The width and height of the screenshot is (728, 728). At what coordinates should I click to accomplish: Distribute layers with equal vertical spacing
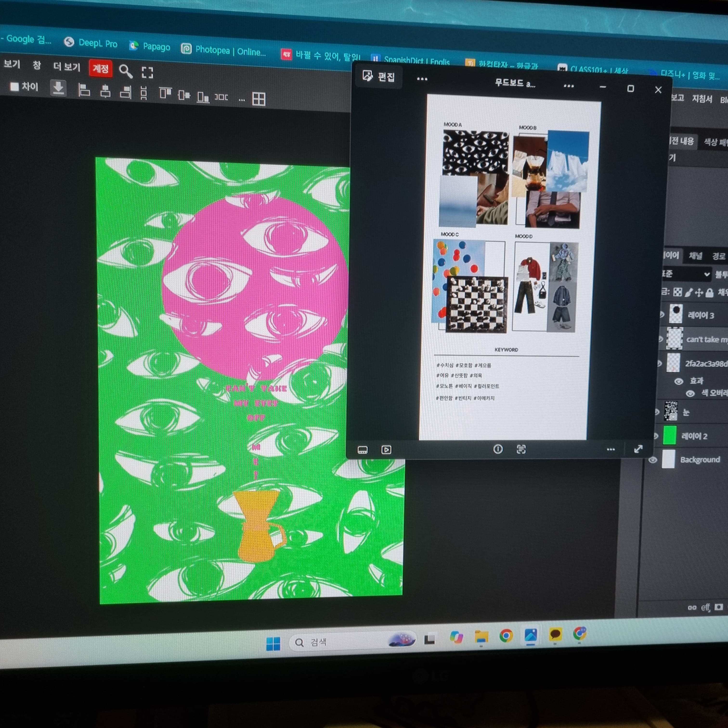[x=143, y=93]
